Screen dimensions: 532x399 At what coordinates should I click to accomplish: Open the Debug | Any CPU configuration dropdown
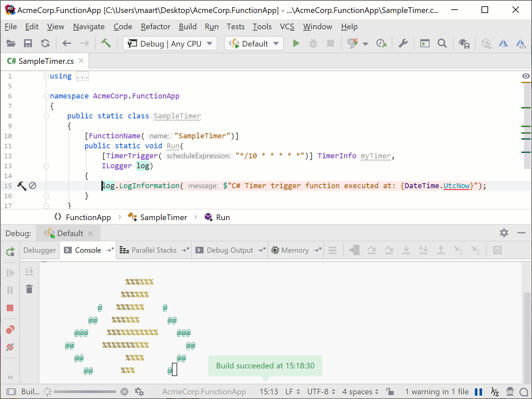click(170, 44)
